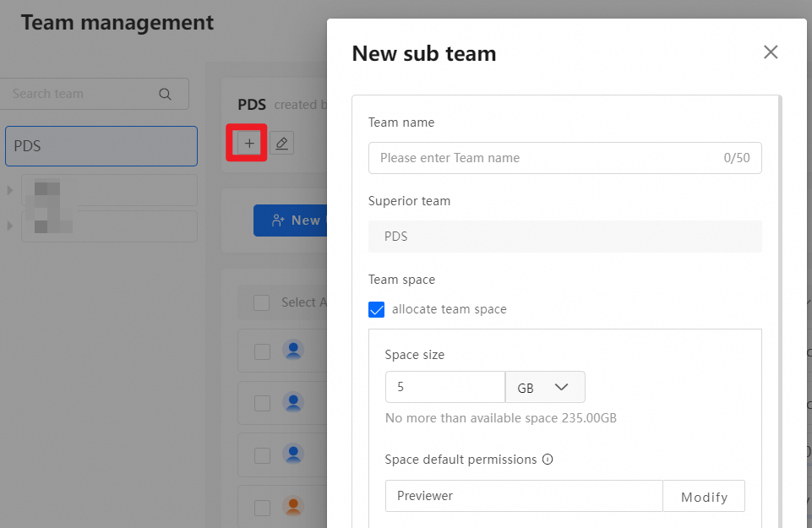Screen dimensions: 812x528
Task: Click Modify for default permissions
Action: pyautogui.click(x=704, y=497)
